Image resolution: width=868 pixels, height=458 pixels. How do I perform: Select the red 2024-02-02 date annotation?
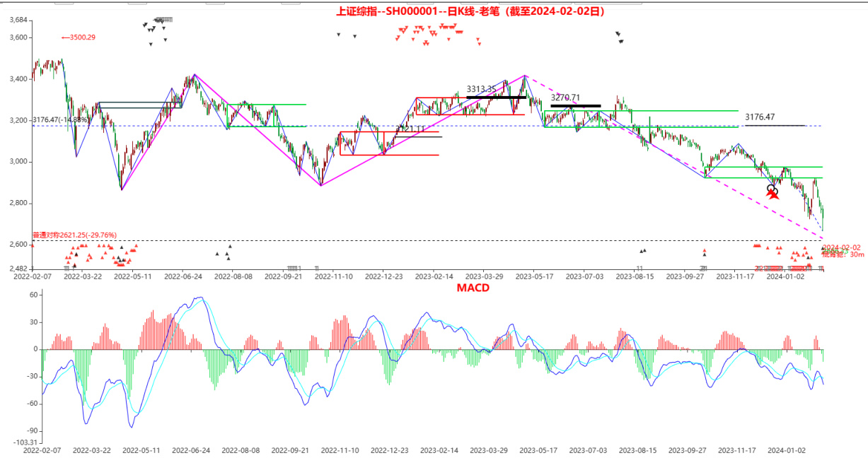click(x=843, y=247)
